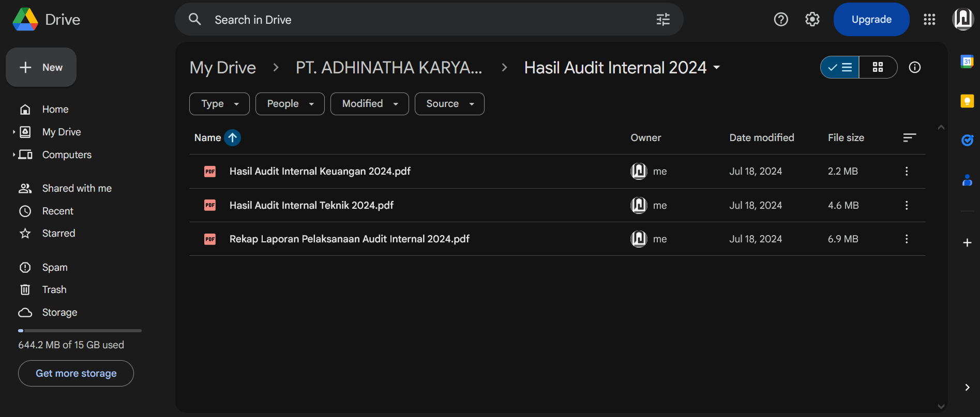Open Google Calendar side panel icon
Viewport: 980px width, 417px height.
coord(967,61)
